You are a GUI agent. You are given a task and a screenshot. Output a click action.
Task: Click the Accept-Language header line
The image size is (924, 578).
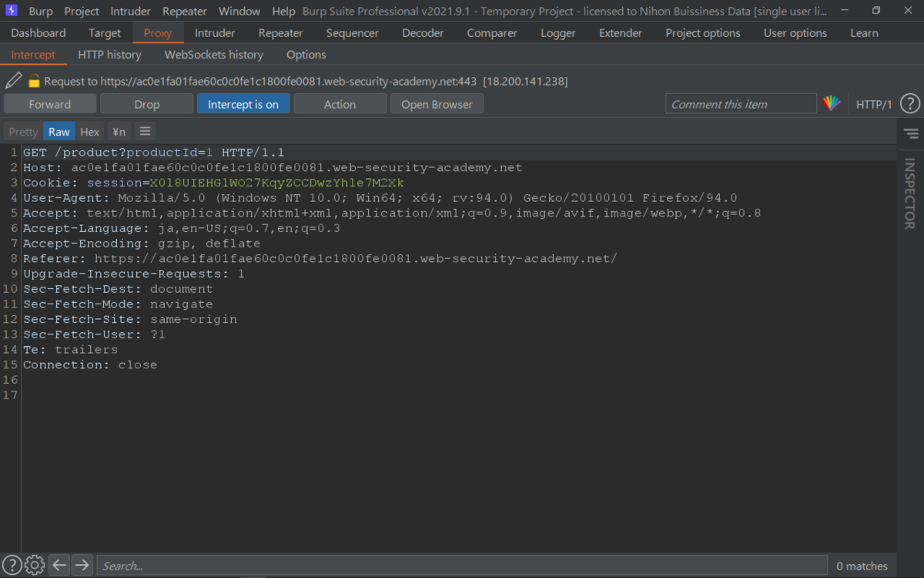click(x=182, y=228)
